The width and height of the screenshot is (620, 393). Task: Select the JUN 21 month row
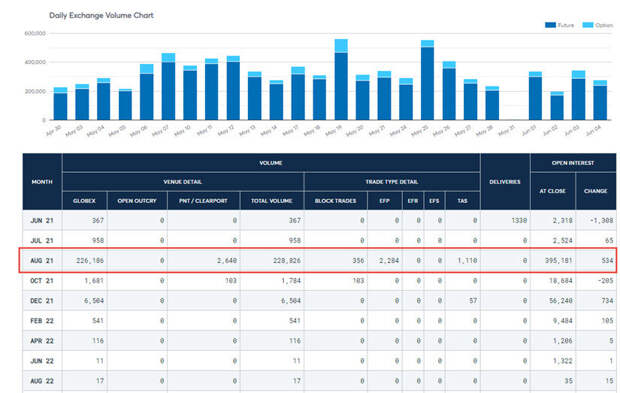point(319,220)
